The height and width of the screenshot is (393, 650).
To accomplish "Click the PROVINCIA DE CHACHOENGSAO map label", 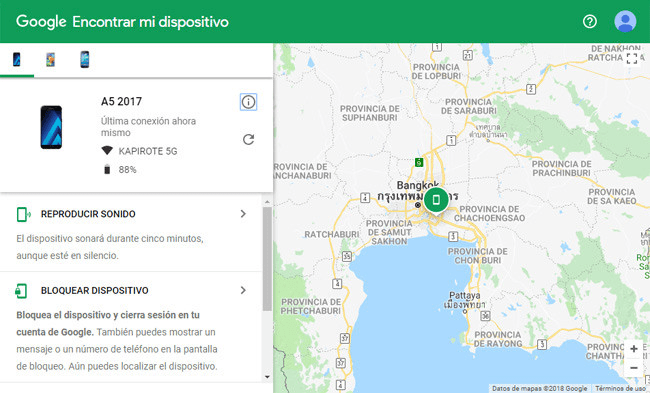I will 490,213.
